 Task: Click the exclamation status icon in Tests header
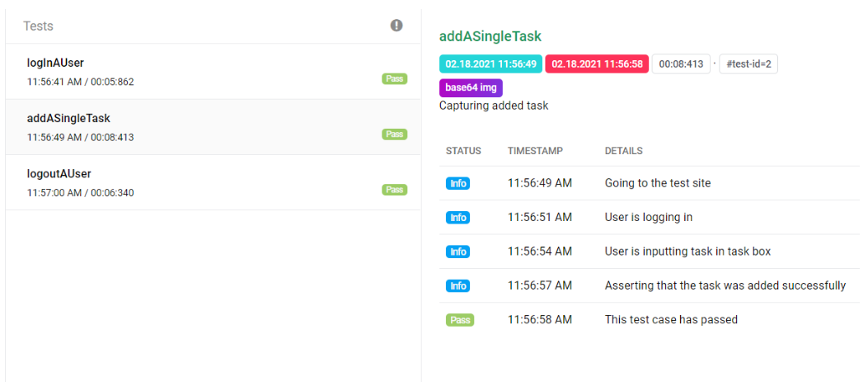(x=396, y=26)
